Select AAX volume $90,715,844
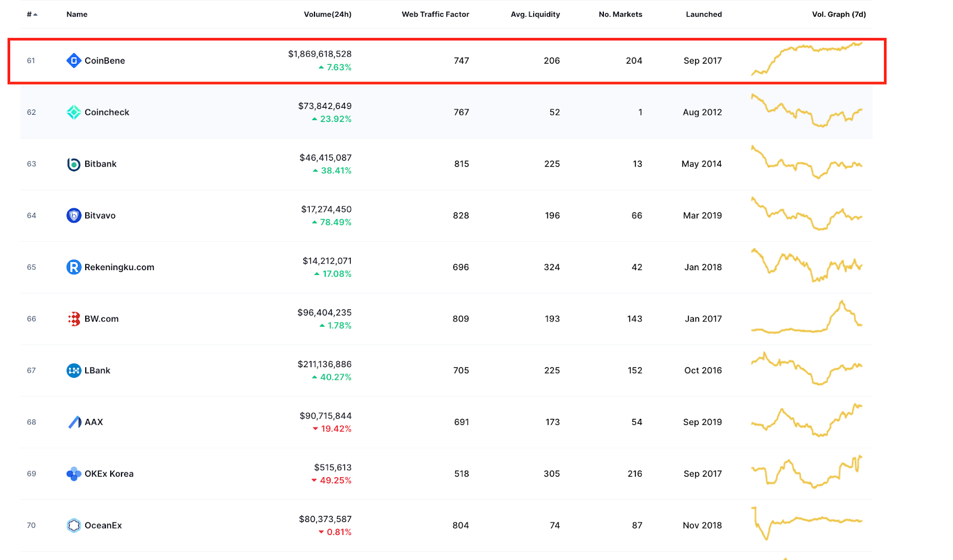 (x=326, y=416)
